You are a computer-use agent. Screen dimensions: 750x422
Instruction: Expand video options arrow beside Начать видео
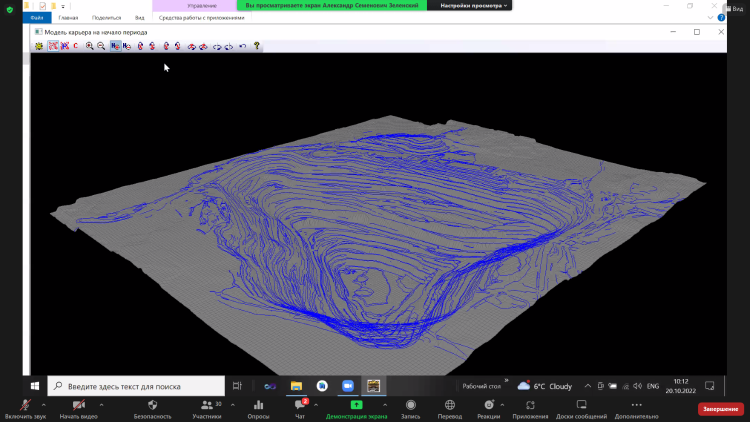[101, 403]
